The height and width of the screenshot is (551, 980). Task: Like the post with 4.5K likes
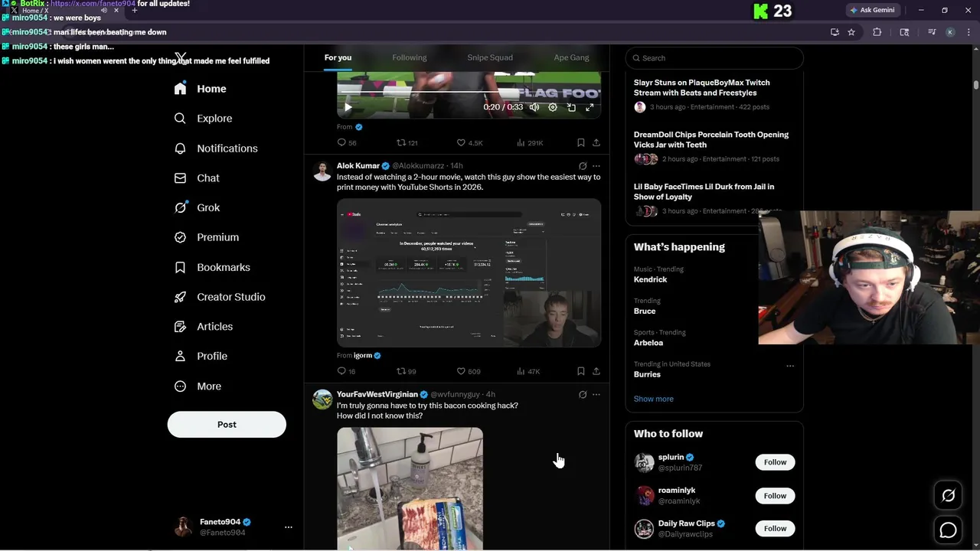pyautogui.click(x=469, y=143)
